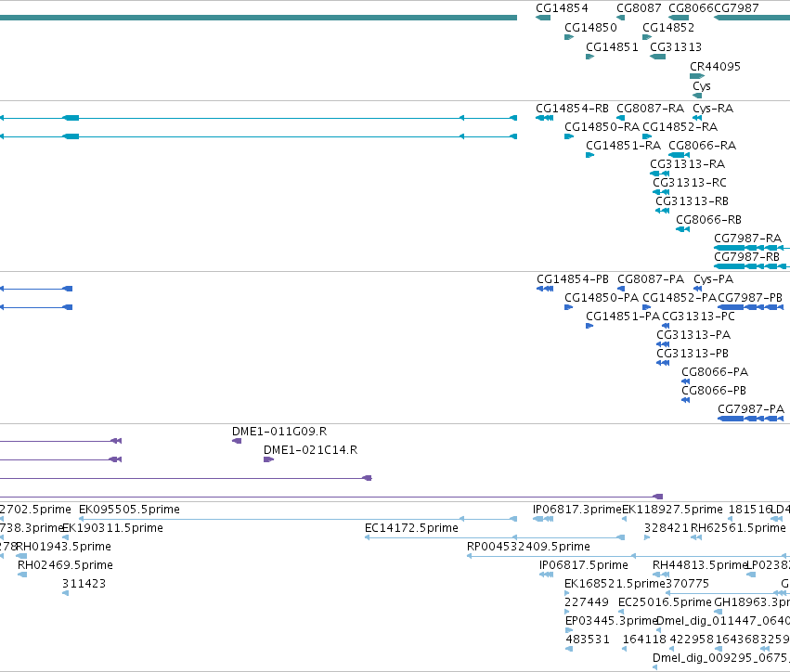Select gene CG14852 label
Screen dimensions: 790x672
click(668, 28)
